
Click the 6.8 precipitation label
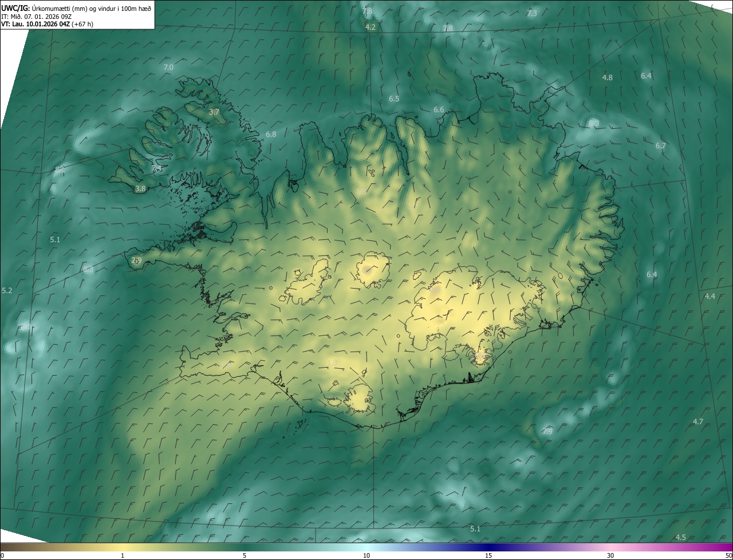(271, 135)
